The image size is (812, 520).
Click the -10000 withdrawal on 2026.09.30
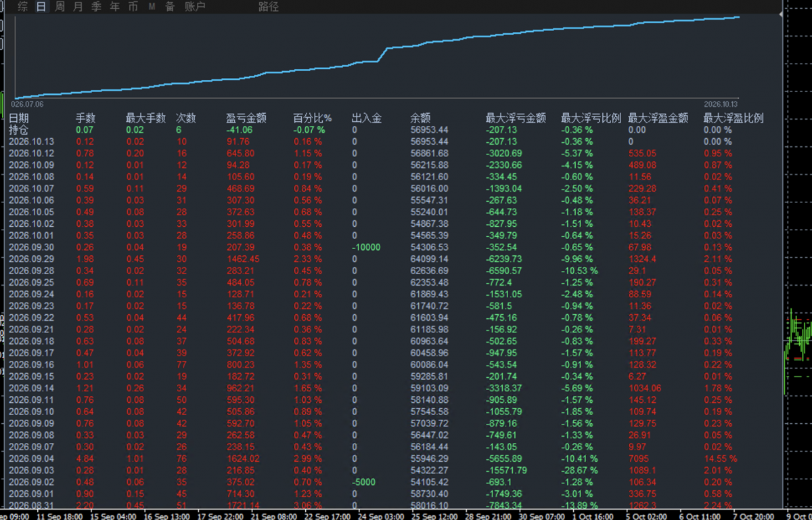[366, 247]
